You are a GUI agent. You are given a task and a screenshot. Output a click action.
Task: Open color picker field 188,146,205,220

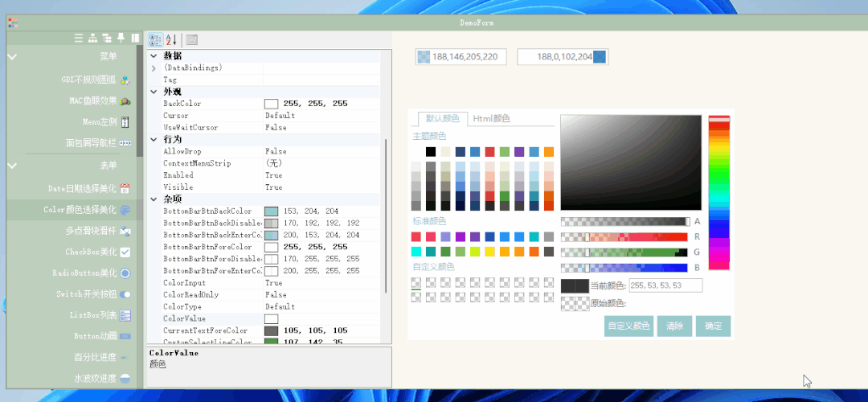(x=461, y=56)
